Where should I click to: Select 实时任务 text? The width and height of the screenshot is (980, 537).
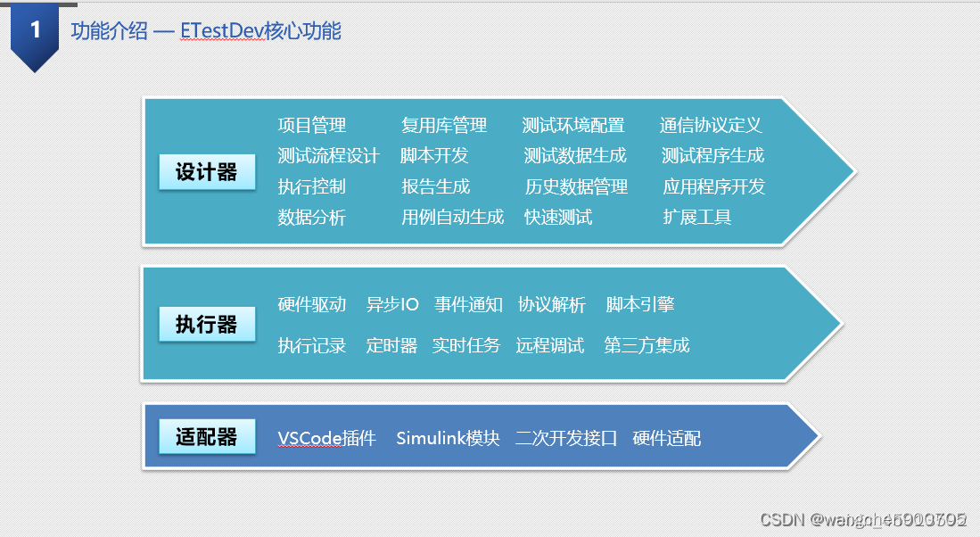point(466,345)
